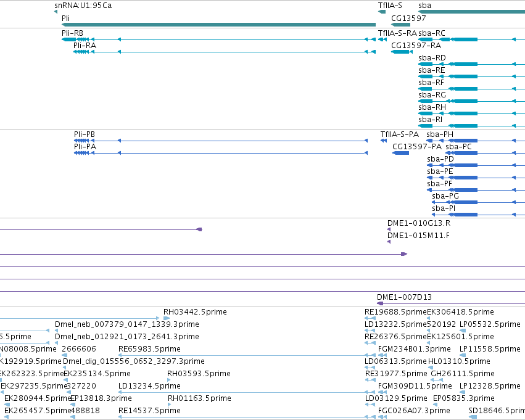Click the LD13232.5prime EST label
The image size is (525, 420).
396,324
